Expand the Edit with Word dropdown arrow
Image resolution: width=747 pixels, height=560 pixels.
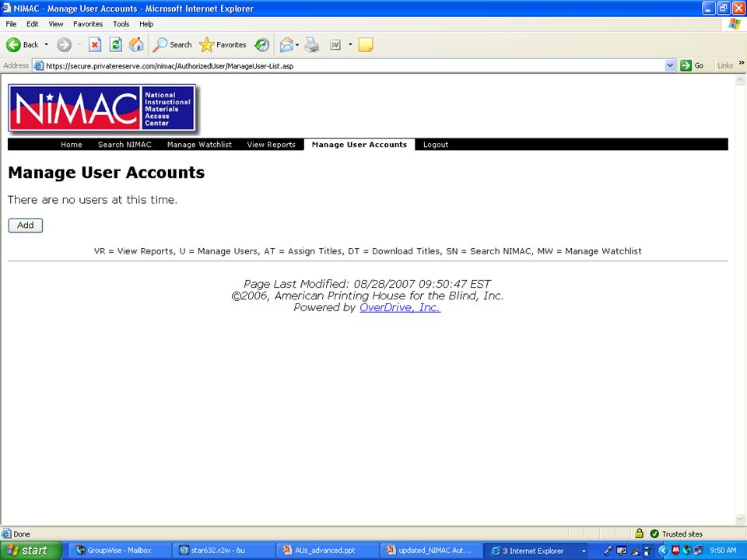click(350, 45)
